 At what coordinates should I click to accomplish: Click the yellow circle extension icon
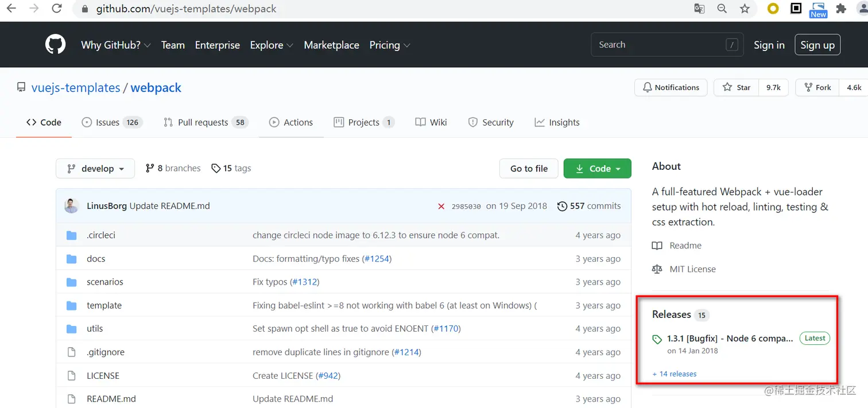[x=773, y=9]
